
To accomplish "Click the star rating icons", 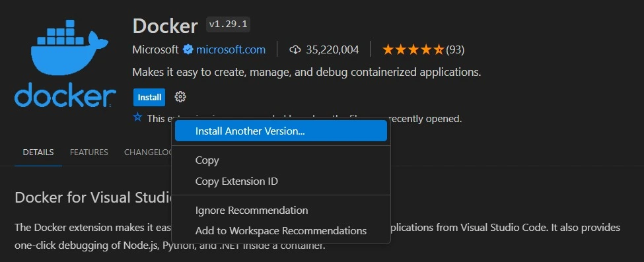I will point(413,50).
